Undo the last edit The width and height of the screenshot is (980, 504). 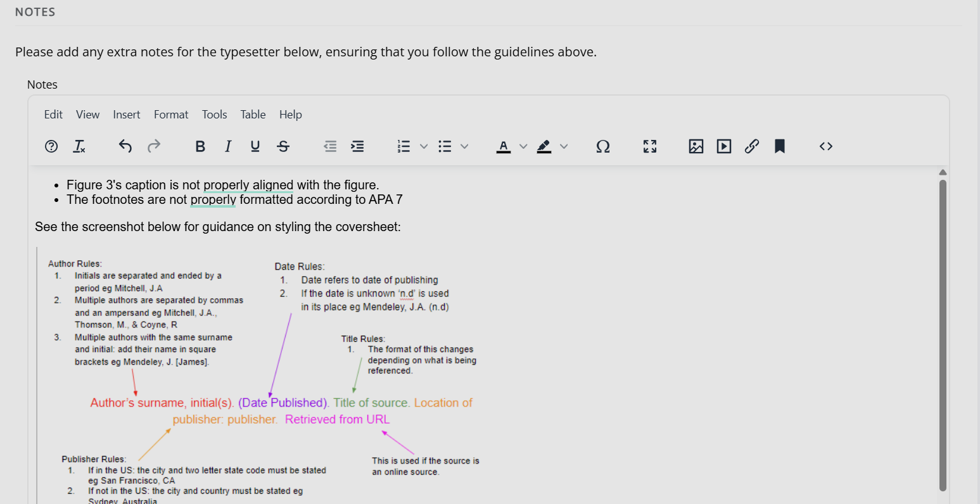pos(125,146)
